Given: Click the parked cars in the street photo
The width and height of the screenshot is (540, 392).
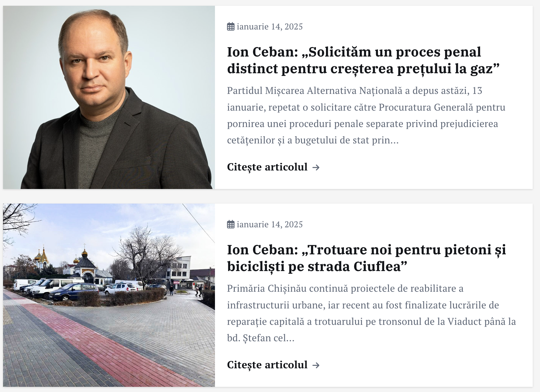Looking at the screenshot, I should [76, 289].
